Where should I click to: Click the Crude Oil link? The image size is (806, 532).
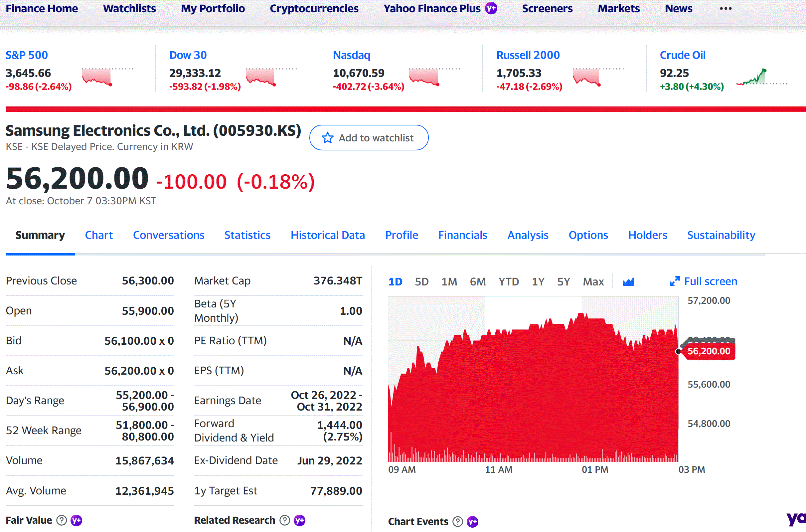pyautogui.click(x=683, y=55)
